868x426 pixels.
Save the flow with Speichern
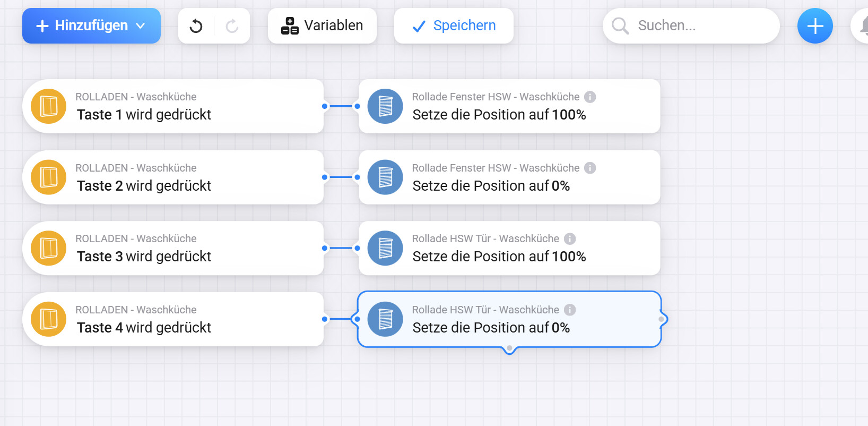(x=454, y=26)
